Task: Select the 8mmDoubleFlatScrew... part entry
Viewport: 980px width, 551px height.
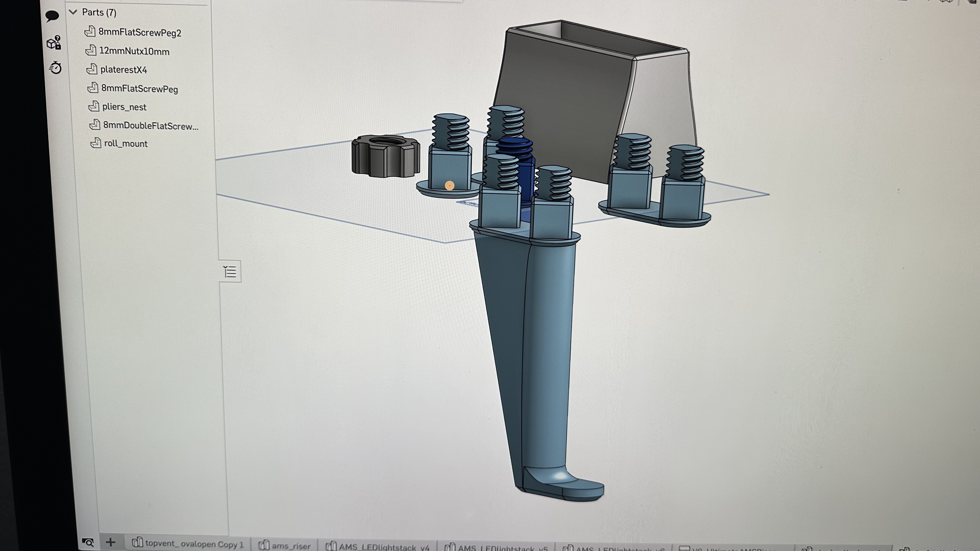Action: point(151,126)
